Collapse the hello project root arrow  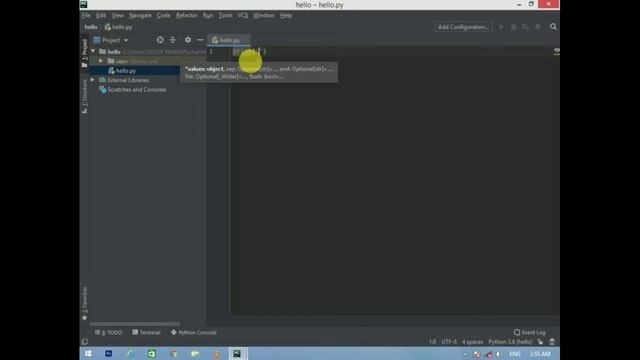pyautogui.click(x=93, y=51)
